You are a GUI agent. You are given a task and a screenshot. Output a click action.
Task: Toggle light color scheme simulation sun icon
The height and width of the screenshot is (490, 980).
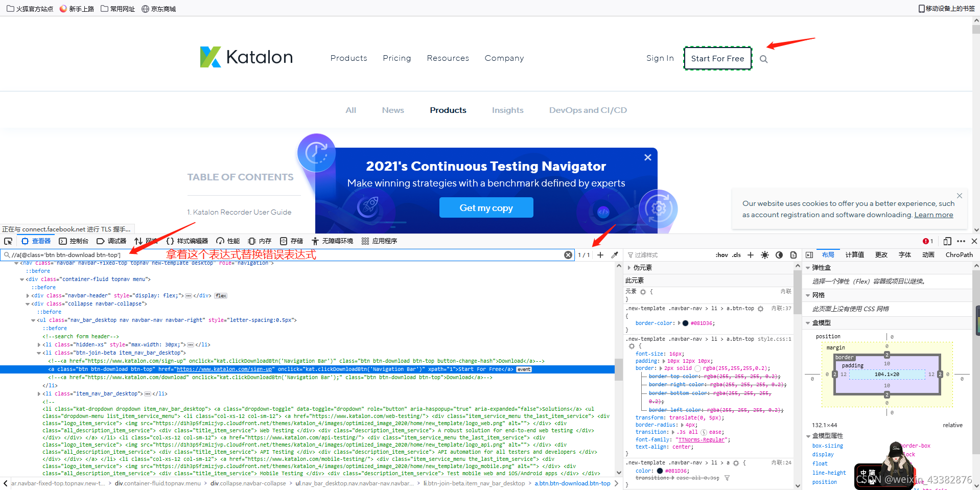click(x=765, y=255)
